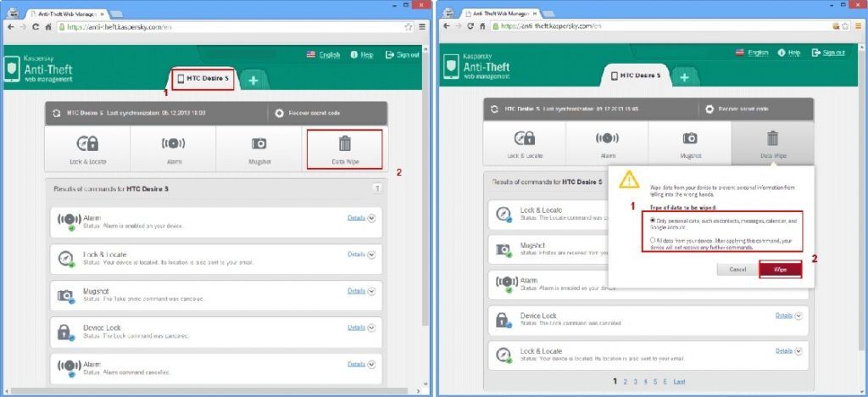Select Anti-Theft Web Manager browser tab in left window
Viewport: 868px width, 397px height.
(x=66, y=14)
